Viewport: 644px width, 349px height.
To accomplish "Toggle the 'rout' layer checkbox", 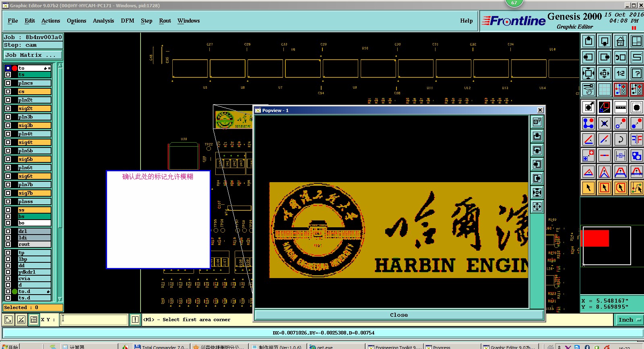I will (x=8, y=244).
